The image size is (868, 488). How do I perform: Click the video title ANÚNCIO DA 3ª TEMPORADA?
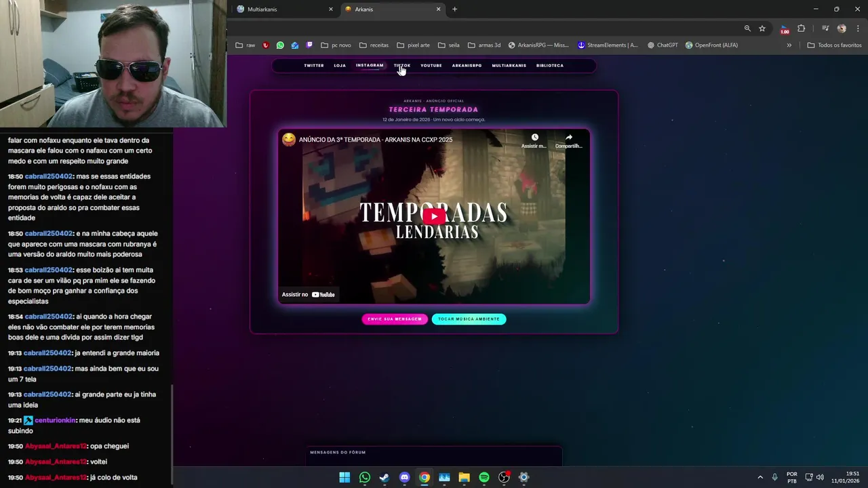[376, 140]
